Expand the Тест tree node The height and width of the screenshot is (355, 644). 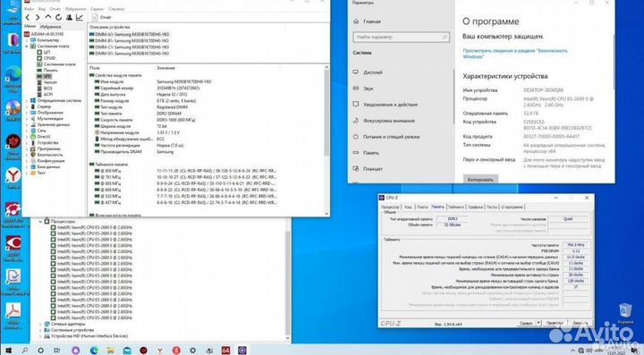[x=27, y=173]
